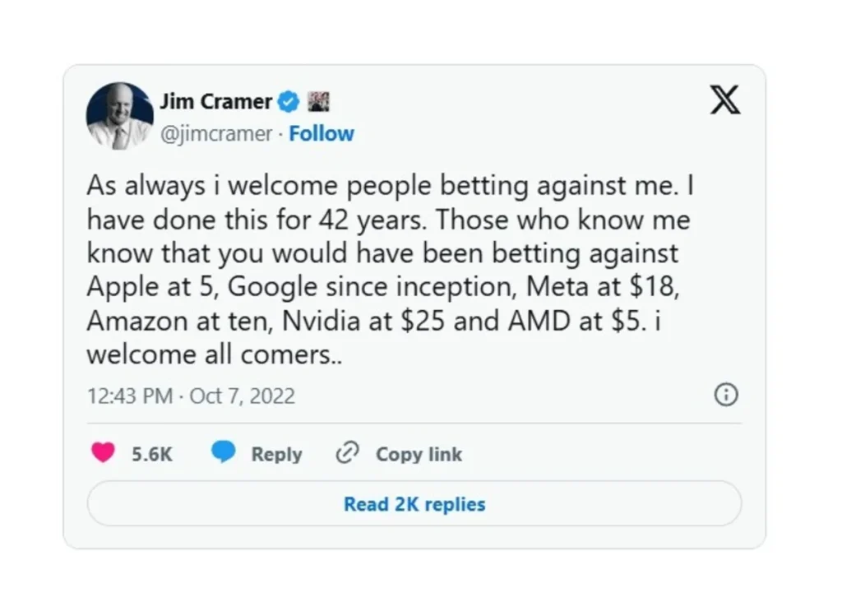842x616 pixels.
Task: Open the X logo in the card corner
Action: coord(724,100)
